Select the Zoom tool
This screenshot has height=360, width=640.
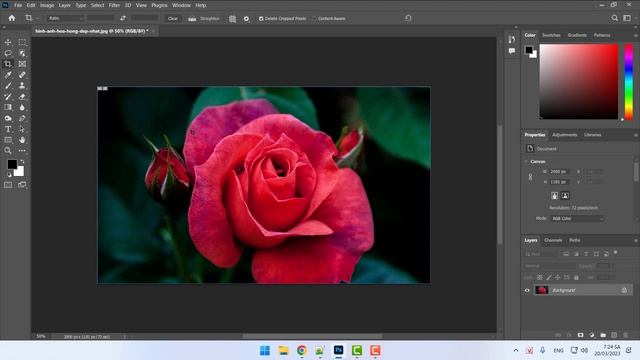point(8,151)
